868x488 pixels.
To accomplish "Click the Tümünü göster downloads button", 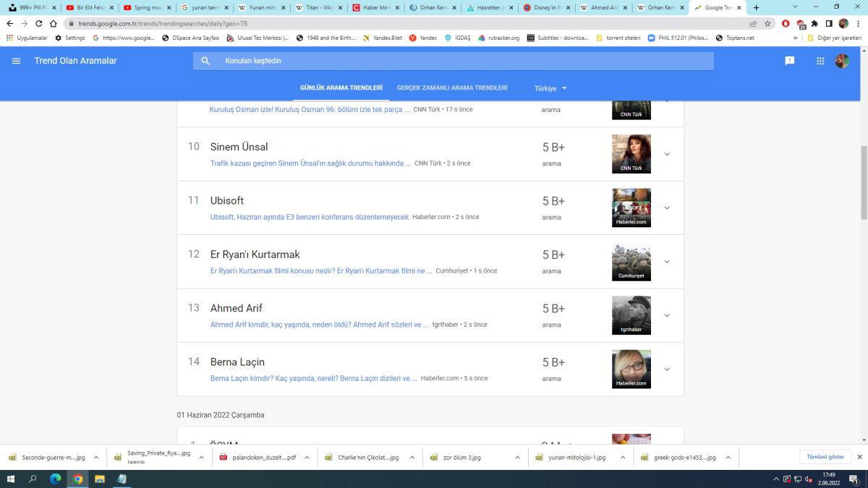I will (825, 457).
